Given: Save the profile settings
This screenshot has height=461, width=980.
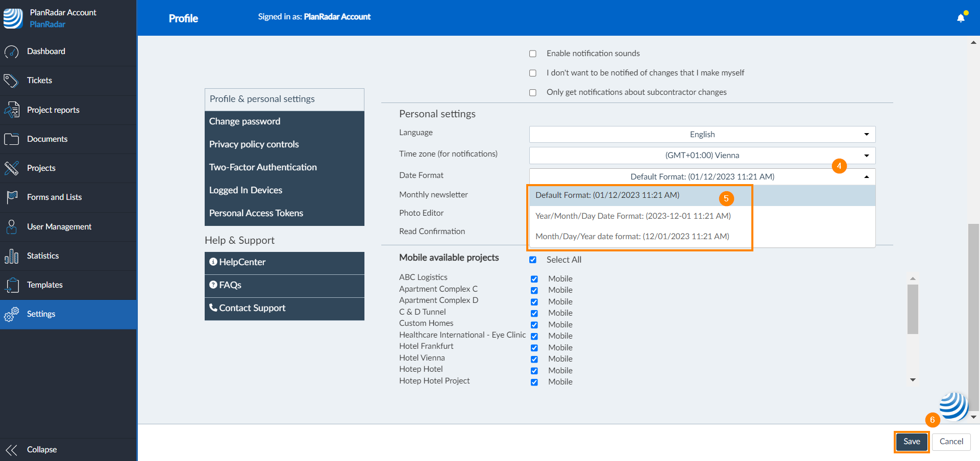Looking at the screenshot, I should (912, 442).
